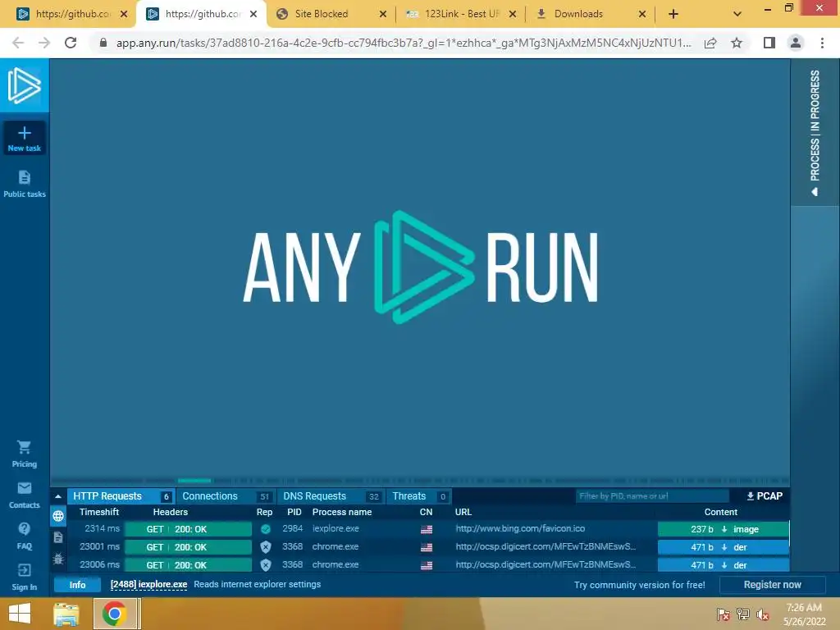The height and width of the screenshot is (630, 840).
Task: Bookmark this page with the star icon
Action: [737, 43]
